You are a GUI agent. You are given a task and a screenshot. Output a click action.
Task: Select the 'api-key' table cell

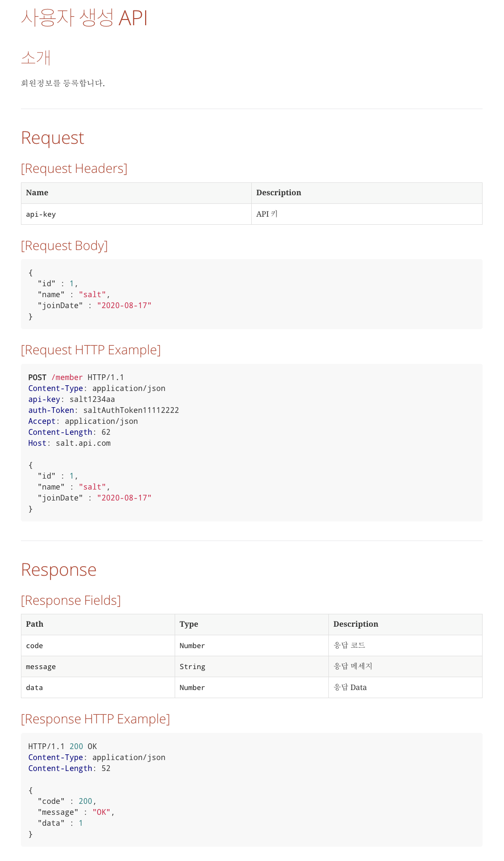click(x=136, y=214)
